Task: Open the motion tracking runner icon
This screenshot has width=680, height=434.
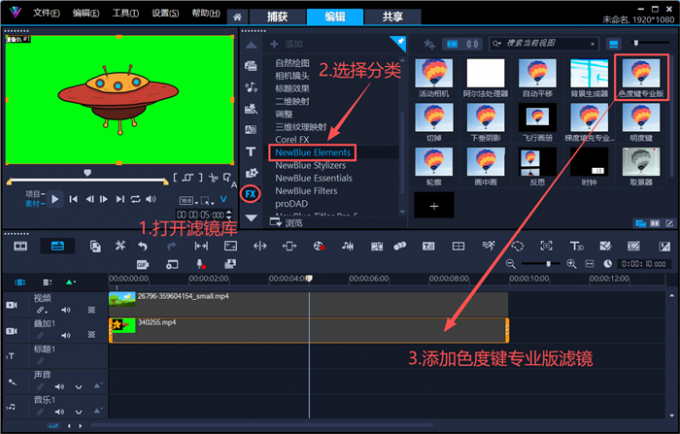Action: click(x=488, y=246)
